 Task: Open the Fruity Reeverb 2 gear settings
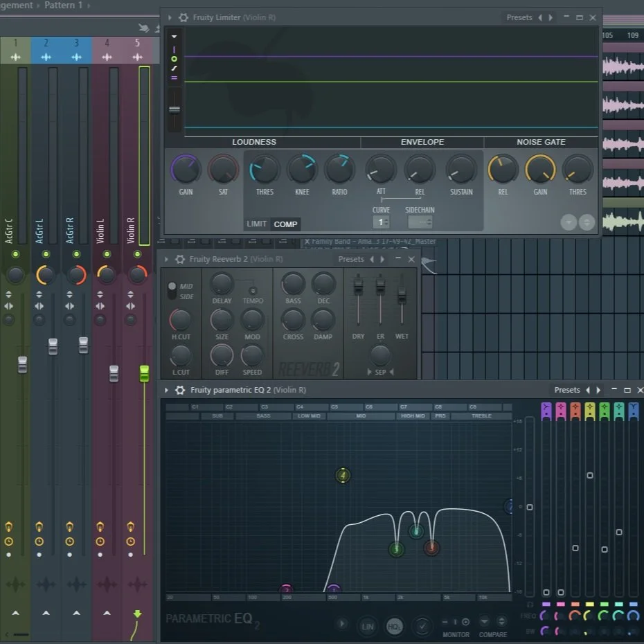point(180,259)
